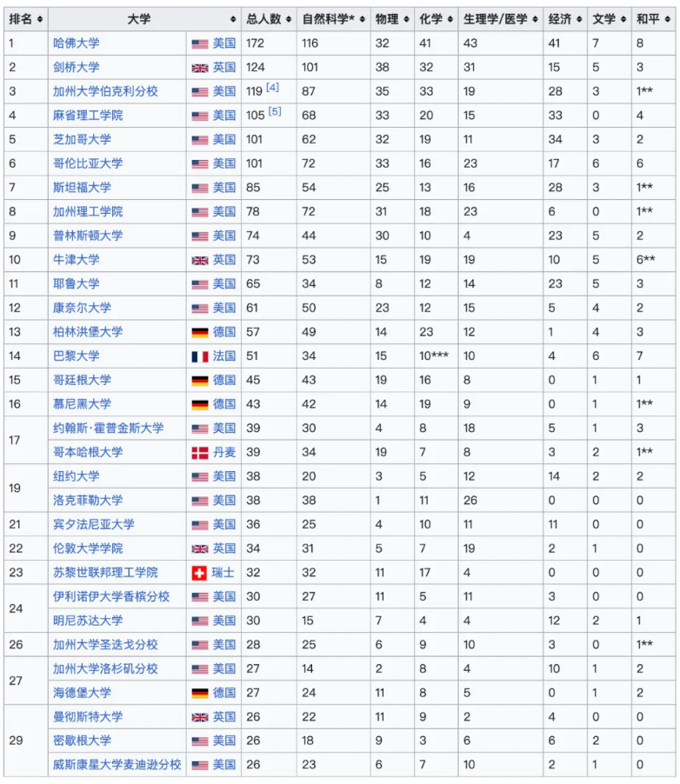The width and height of the screenshot is (680, 784).
Task: Click German flag in 海德堡大学 row
Action: tap(200, 694)
